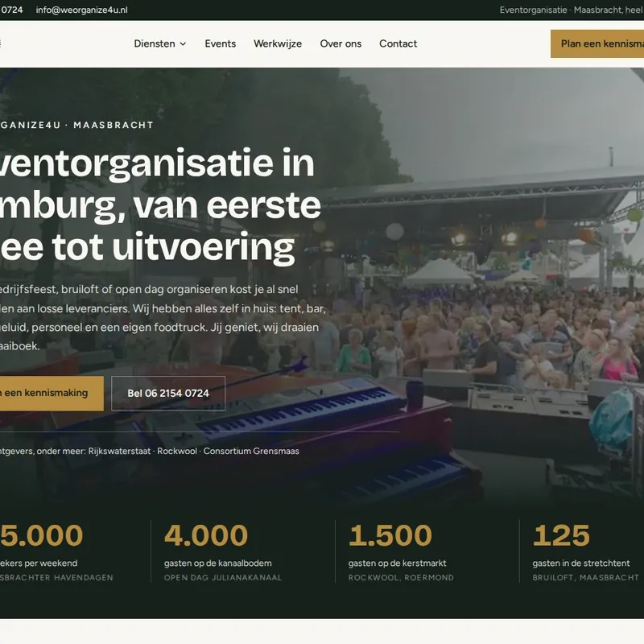Click the Bel 06 2154 0724 button
Screen dimensions: 644x644
point(168,393)
